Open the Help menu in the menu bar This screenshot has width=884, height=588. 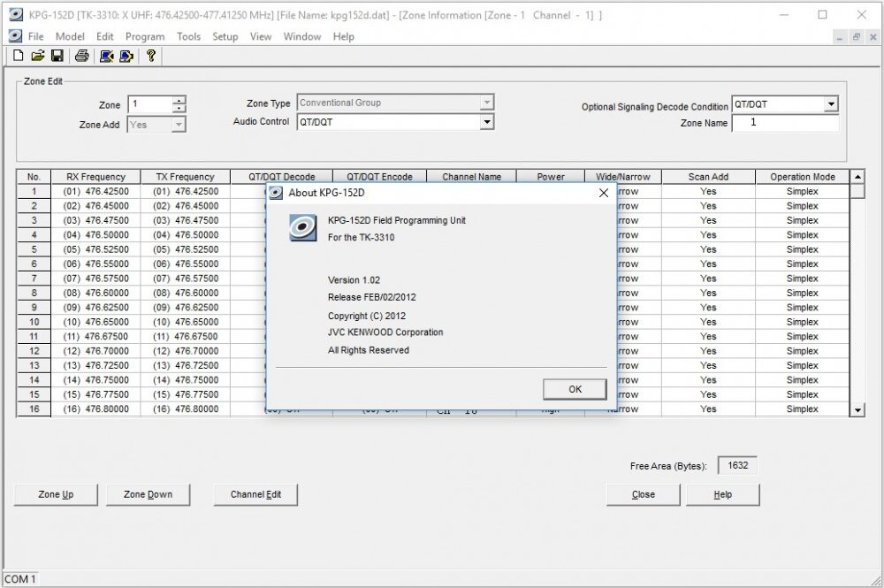pos(343,36)
